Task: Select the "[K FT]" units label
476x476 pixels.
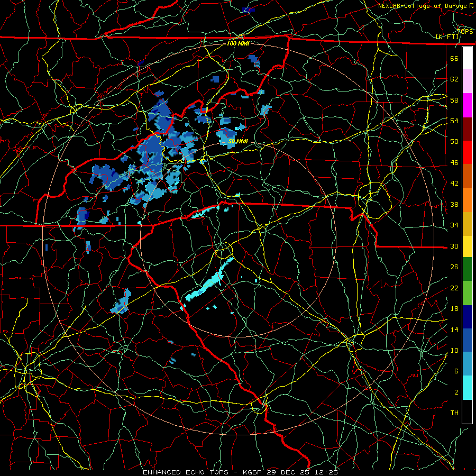Action: pyautogui.click(x=447, y=37)
